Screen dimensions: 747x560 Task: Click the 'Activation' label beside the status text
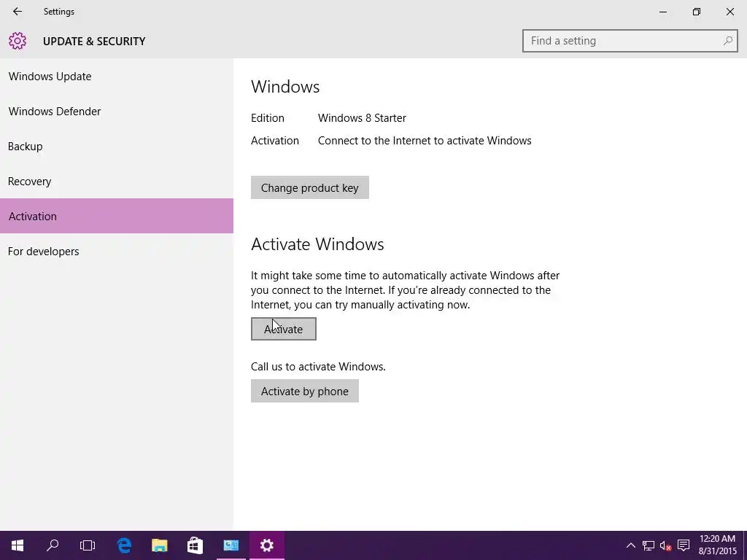point(275,141)
